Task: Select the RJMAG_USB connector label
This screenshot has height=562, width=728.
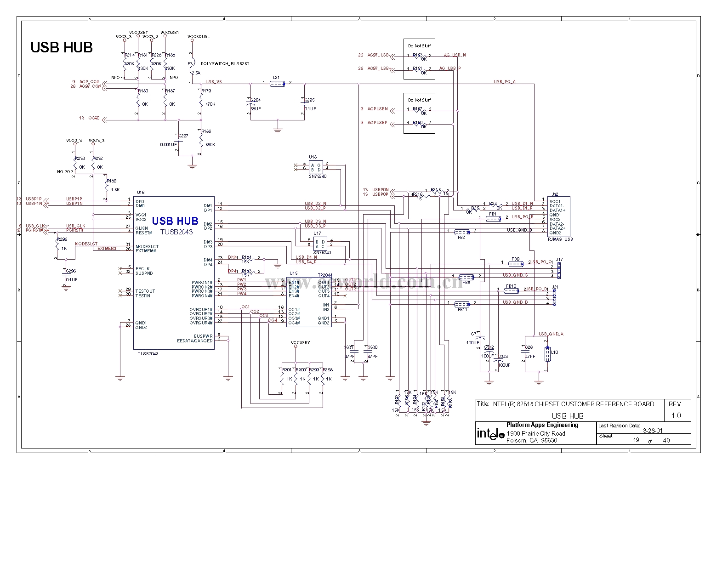Action: coord(560,239)
